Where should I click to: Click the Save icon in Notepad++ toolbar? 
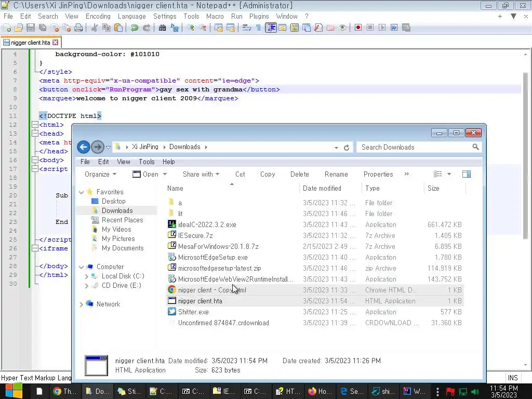point(31,28)
